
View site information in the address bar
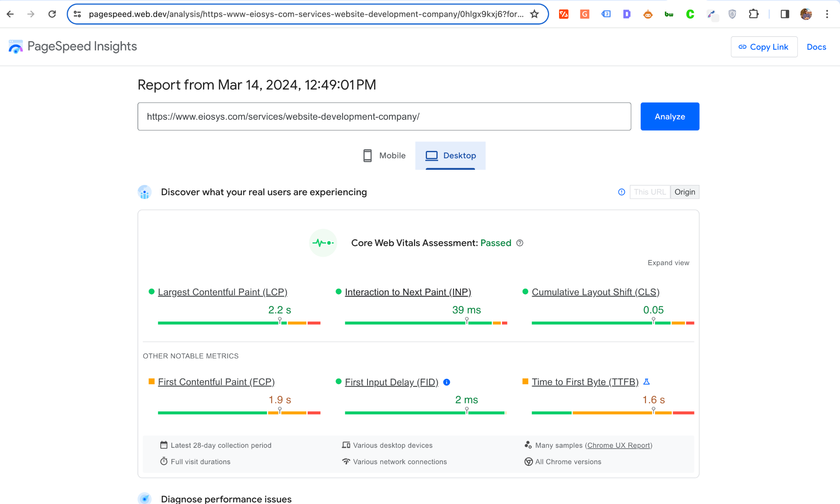77,14
